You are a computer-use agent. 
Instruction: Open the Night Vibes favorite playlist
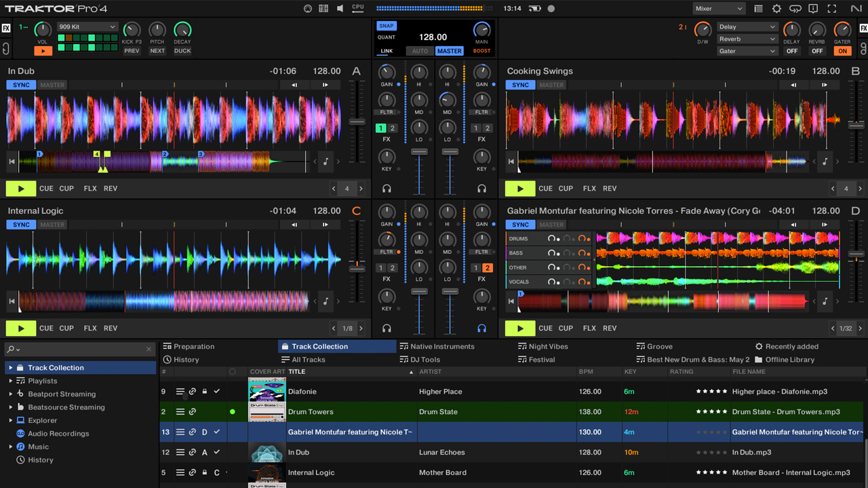(548, 346)
